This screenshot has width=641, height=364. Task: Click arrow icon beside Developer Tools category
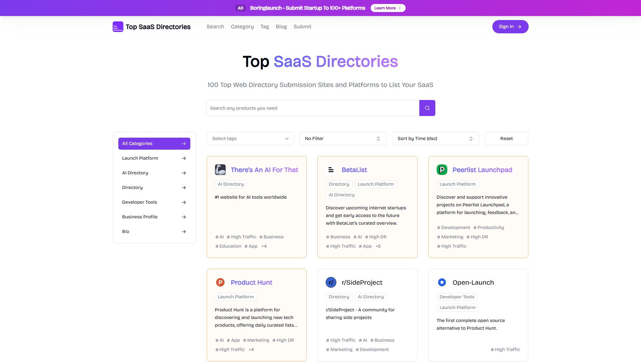point(184,202)
